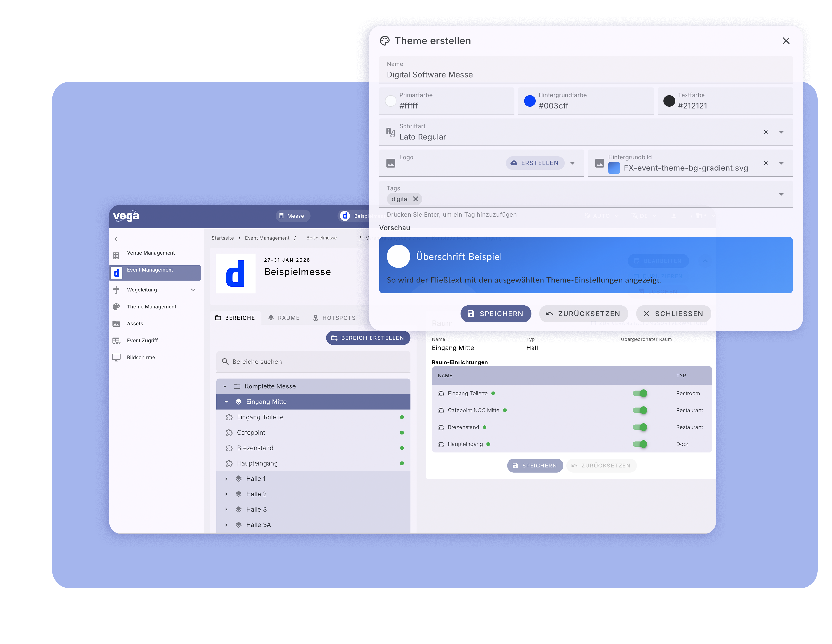Switch to the HOTSPOTS tab
The image size is (832, 644).
pyautogui.click(x=334, y=318)
